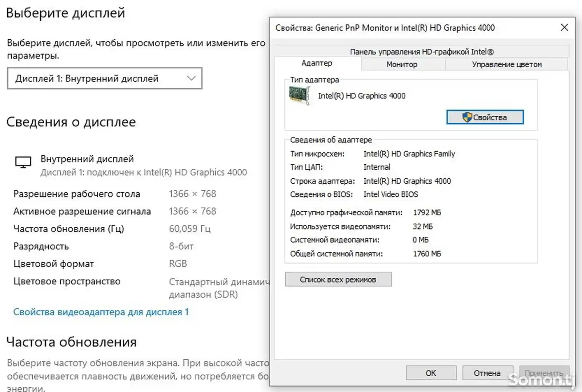Click the active signal resolution 1366 × 768 value
The width and height of the screenshot is (582, 392).
pyautogui.click(x=192, y=211)
